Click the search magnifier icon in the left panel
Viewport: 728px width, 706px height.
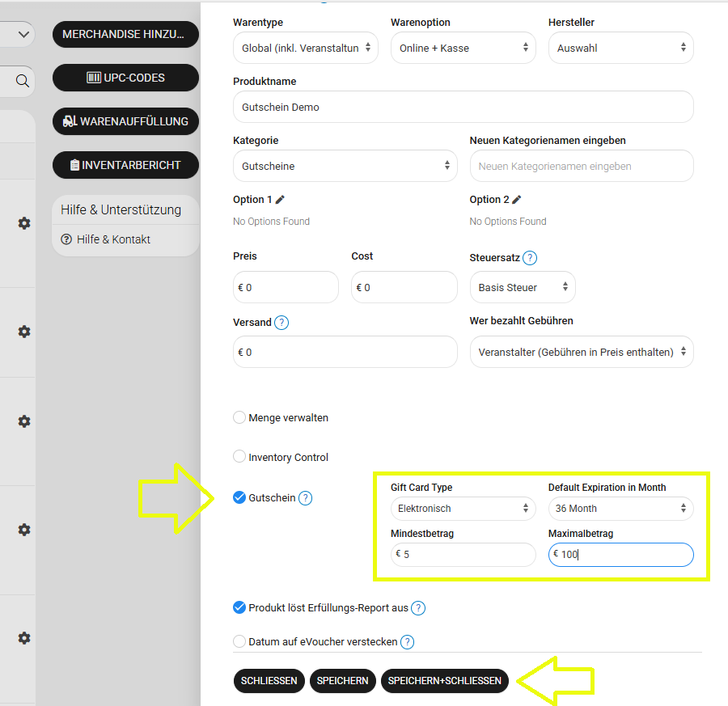pos(23,81)
